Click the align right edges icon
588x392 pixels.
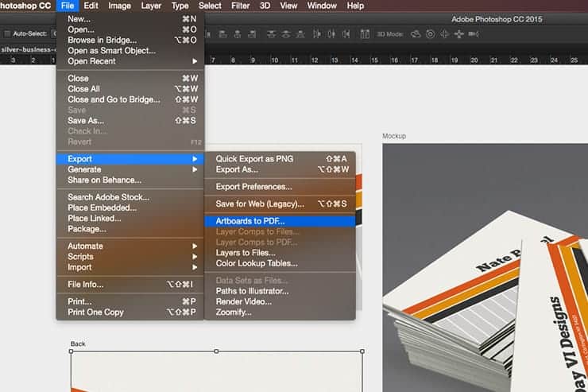pos(252,34)
